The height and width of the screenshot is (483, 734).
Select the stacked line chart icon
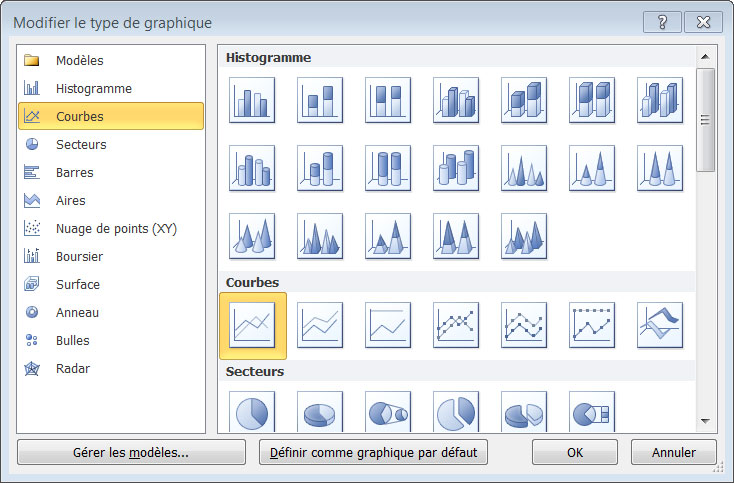click(x=320, y=325)
